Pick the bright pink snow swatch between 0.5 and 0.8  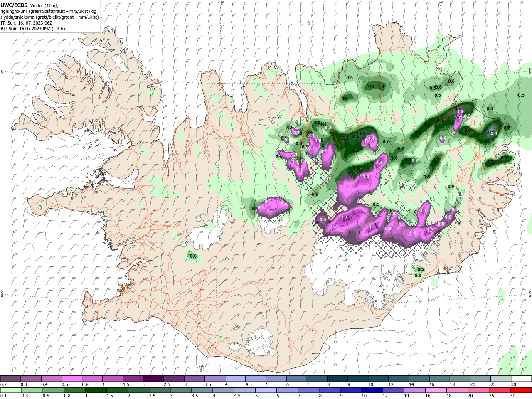pyautogui.click(x=71, y=379)
